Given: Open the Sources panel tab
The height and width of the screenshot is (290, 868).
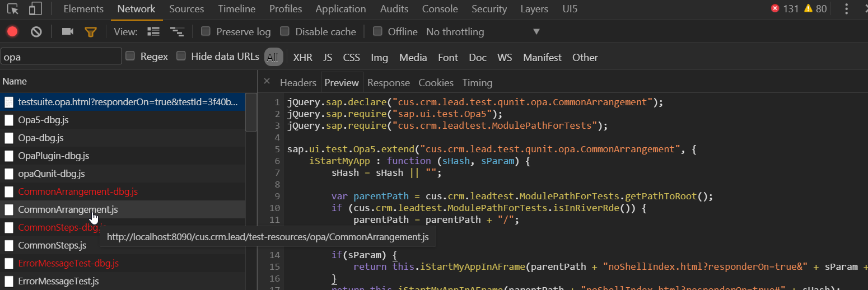Looking at the screenshot, I should (186, 9).
